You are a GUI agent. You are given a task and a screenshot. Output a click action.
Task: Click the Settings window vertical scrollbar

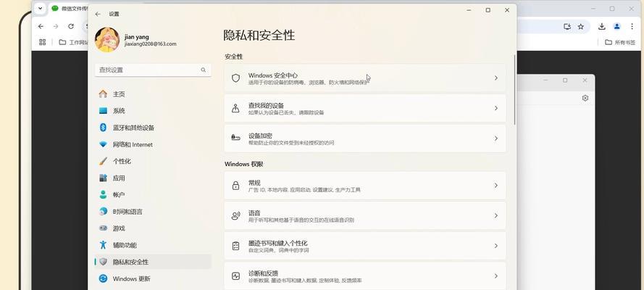[514, 90]
